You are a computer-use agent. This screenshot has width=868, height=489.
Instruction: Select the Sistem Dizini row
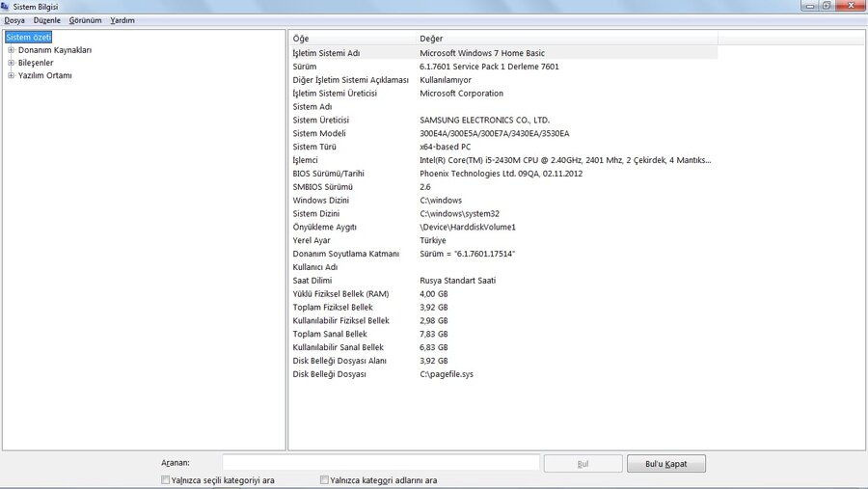[503, 213]
